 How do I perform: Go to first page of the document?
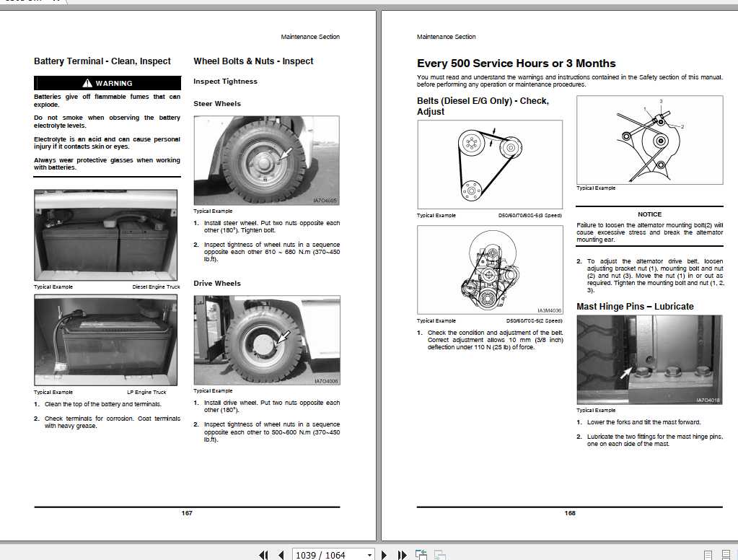pyautogui.click(x=263, y=555)
